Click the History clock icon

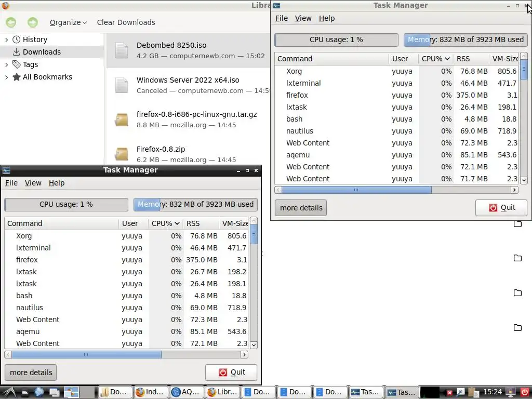tap(16, 39)
